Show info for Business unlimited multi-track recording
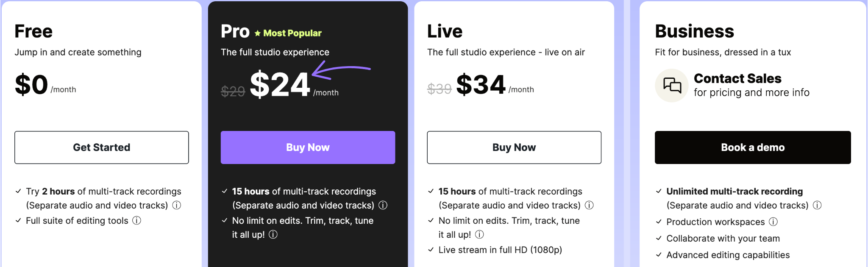This screenshot has width=868, height=267. (817, 205)
